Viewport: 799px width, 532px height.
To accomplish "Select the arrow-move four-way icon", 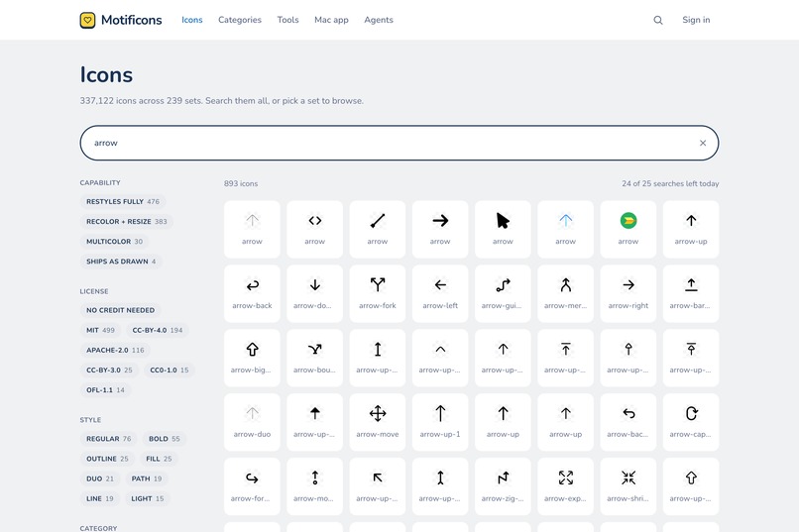I will 378,422.
